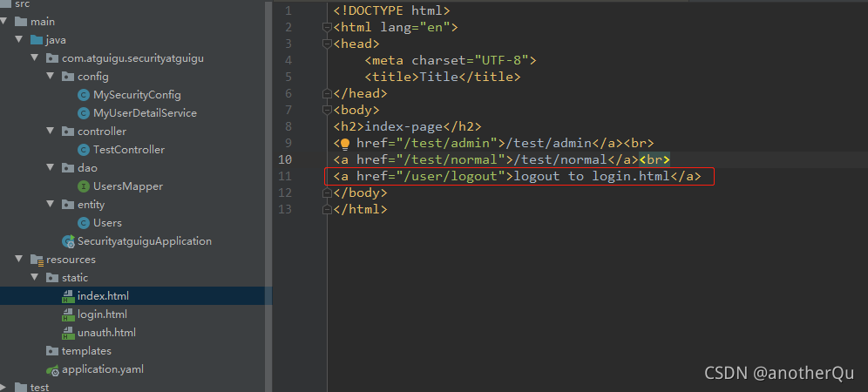Click the TestController class icon

click(84, 150)
